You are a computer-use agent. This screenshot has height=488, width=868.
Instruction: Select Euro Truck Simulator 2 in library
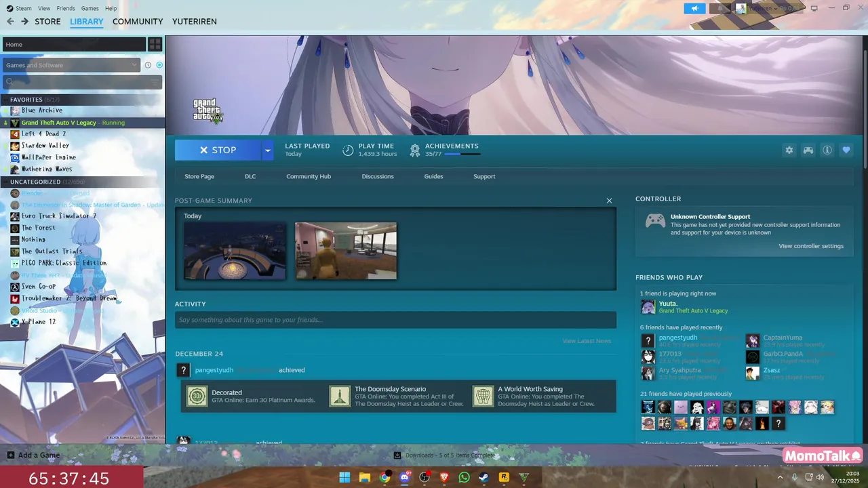coord(58,216)
